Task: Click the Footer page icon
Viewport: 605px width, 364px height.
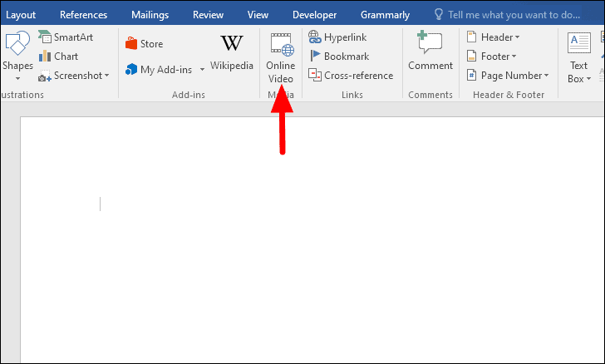Action: pos(471,57)
